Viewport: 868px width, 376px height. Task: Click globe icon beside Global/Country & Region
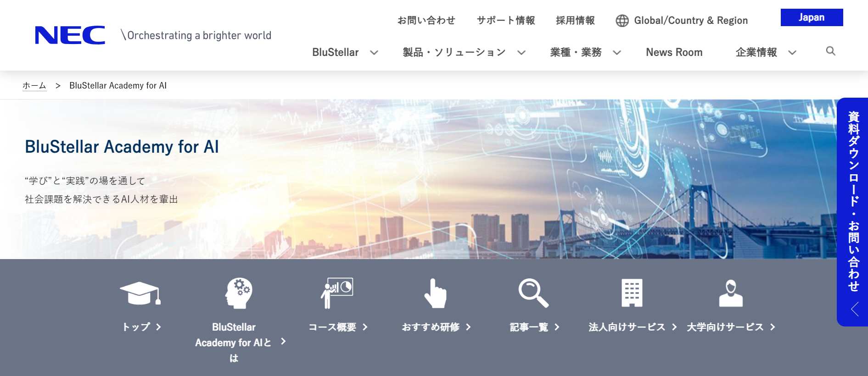click(622, 21)
